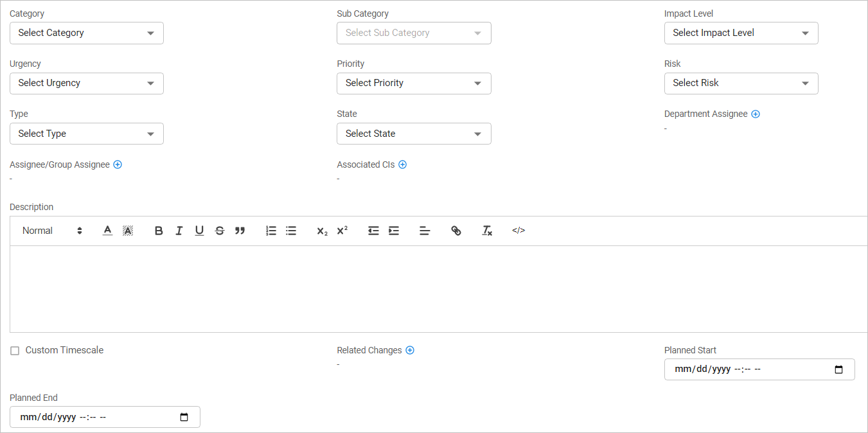Pick the text font color

107,231
